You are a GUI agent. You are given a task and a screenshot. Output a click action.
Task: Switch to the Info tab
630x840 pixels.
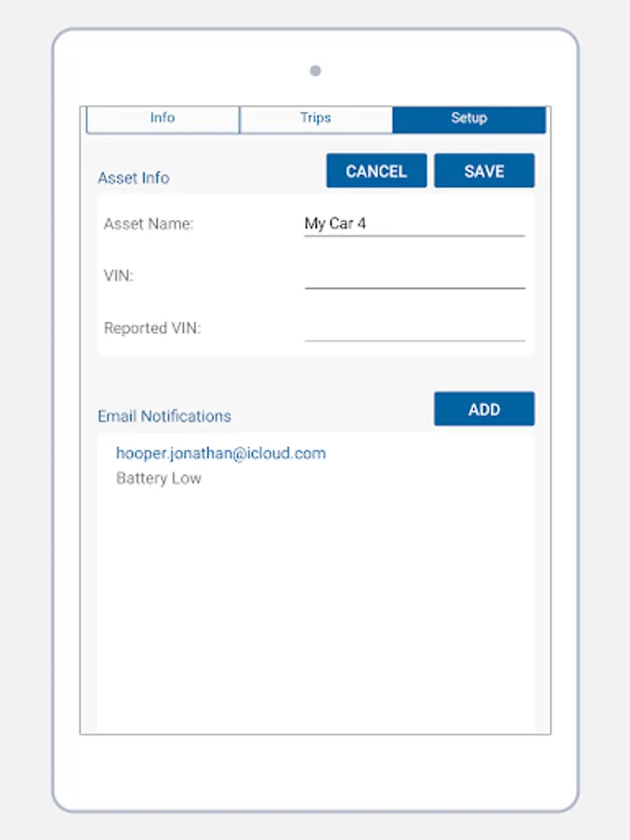(162, 119)
